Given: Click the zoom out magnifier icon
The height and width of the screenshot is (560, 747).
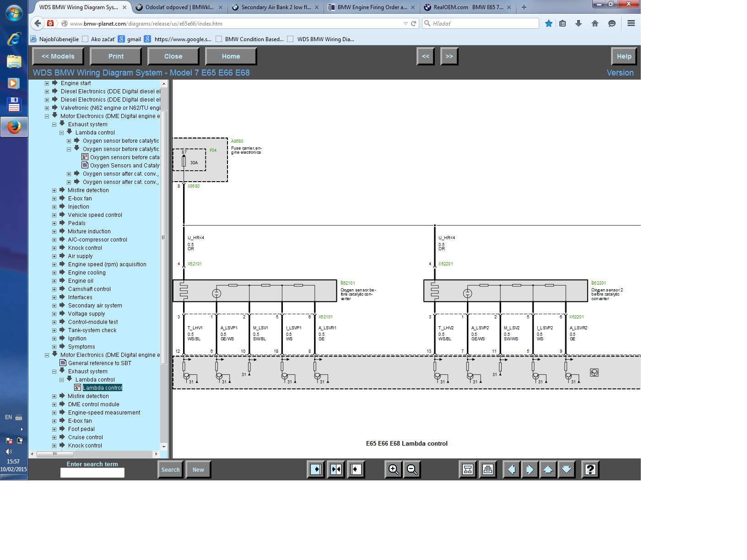Looking at the screenshot, I should (x=412, y=469).
